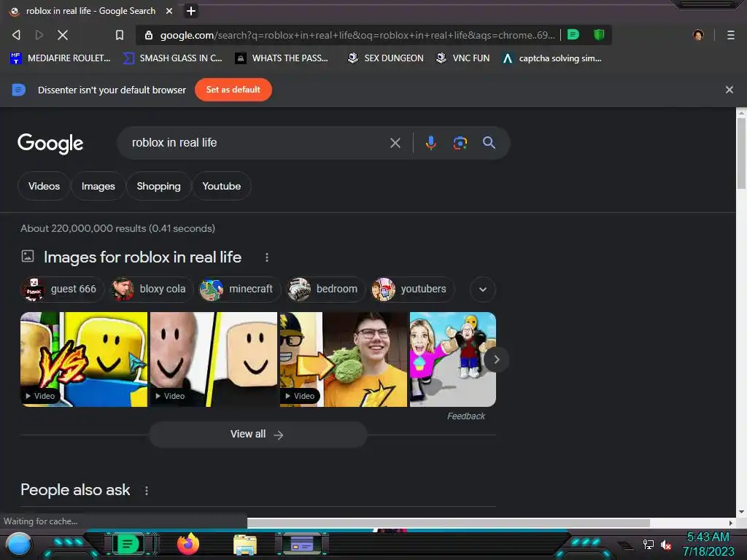Open the MEDIAFIRE ROULET... bookmark
Viewport: 747px width, 560px height.
click(x=60, y=58)
